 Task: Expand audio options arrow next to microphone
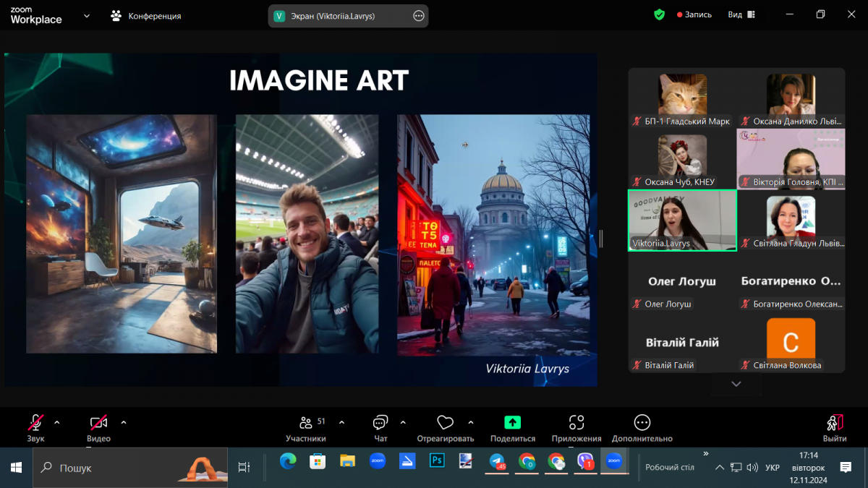click(57, 422)
